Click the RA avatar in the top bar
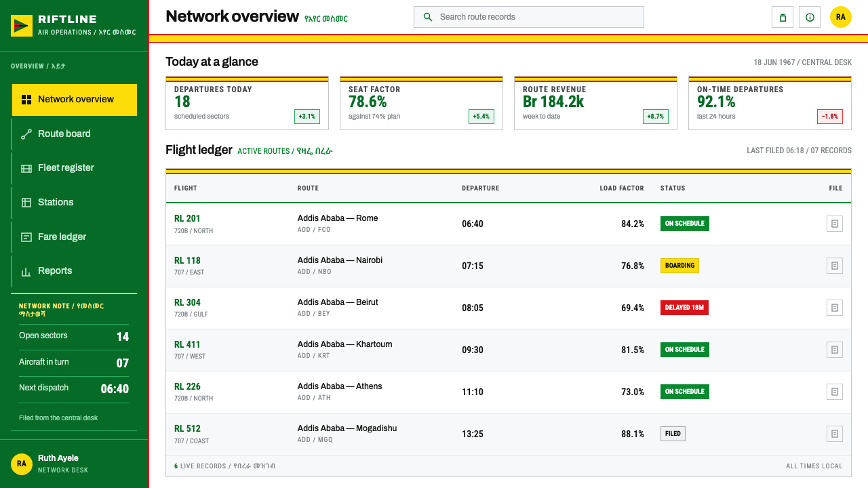This screenshot has width=868, height=488. point(841,17)
